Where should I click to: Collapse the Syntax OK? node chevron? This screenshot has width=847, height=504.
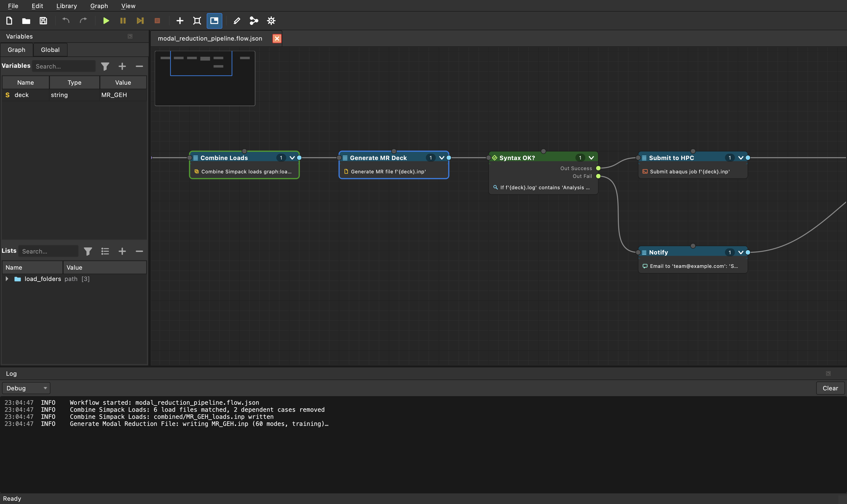(x=591, y=158)
